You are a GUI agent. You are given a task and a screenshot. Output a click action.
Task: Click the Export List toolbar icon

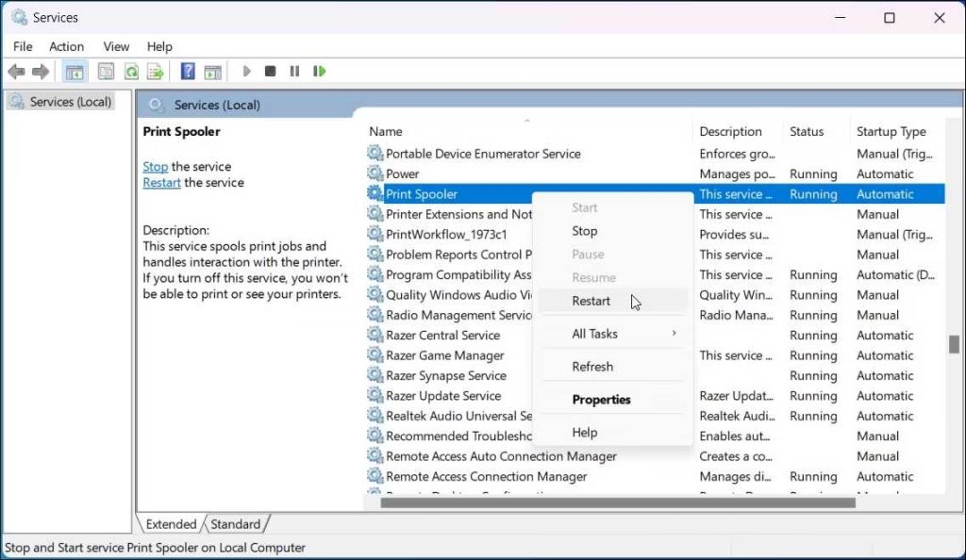coord(156,72)
